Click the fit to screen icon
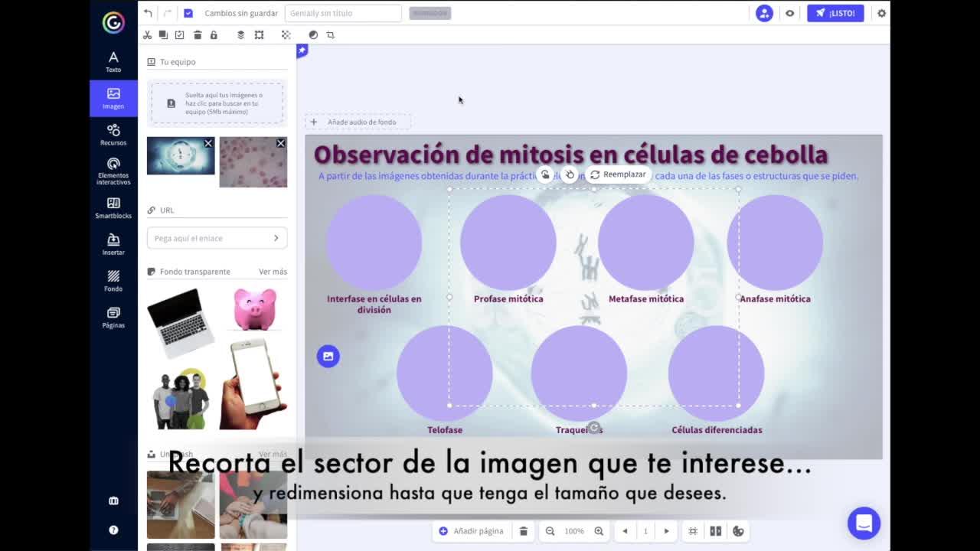 point(693,531)
